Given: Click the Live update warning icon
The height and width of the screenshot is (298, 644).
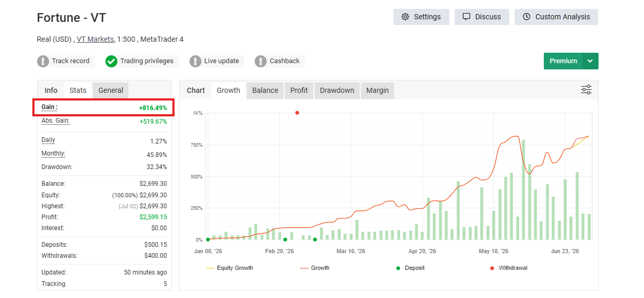Looking at the screenshot, I should [195, 61].
